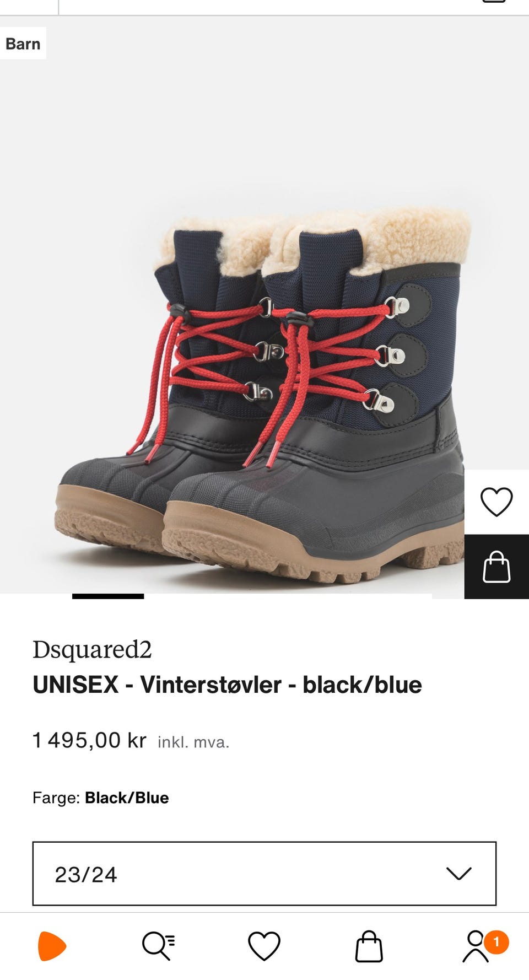
Task: Tap the 1 495,00 kr price
Action: (x=89, y=740)
